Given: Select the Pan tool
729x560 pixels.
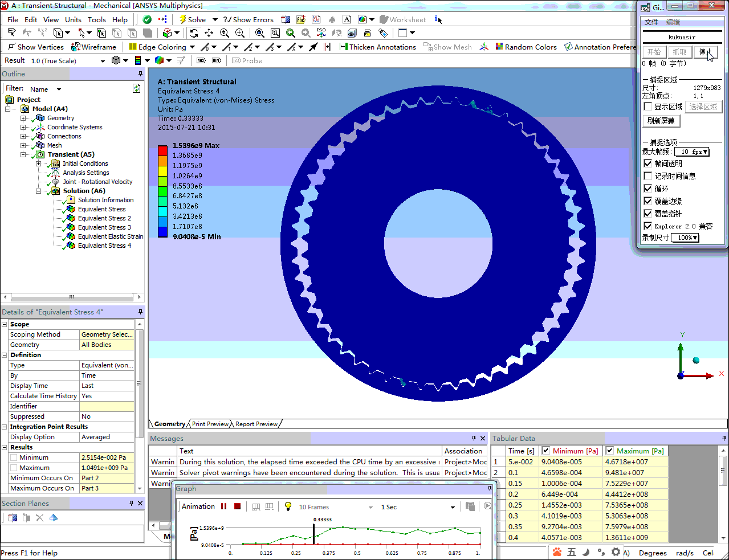Looking at the screenshot, I should coord(209,33).
